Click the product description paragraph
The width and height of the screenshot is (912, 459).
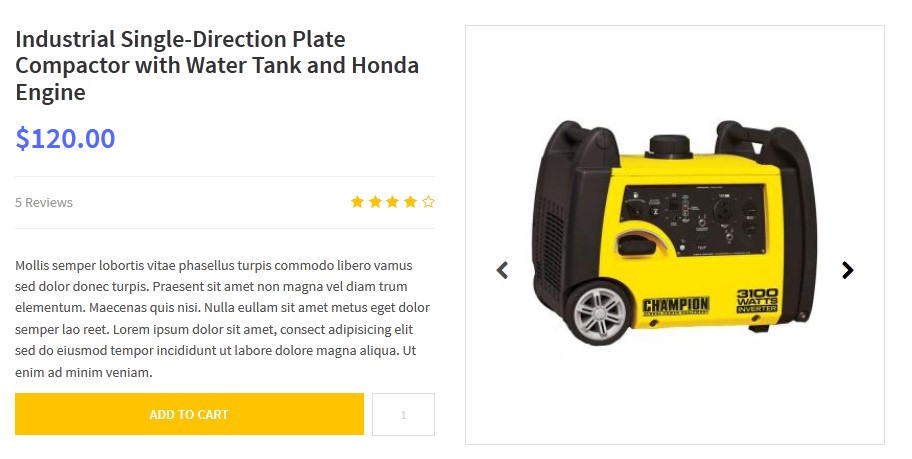[x=222, y=319]
